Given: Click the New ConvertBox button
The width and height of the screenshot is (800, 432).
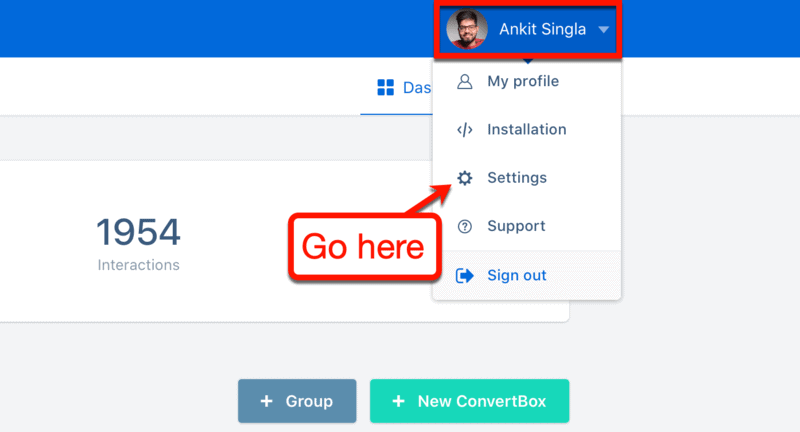Looking at the screenshot, I should pos(469,401).
